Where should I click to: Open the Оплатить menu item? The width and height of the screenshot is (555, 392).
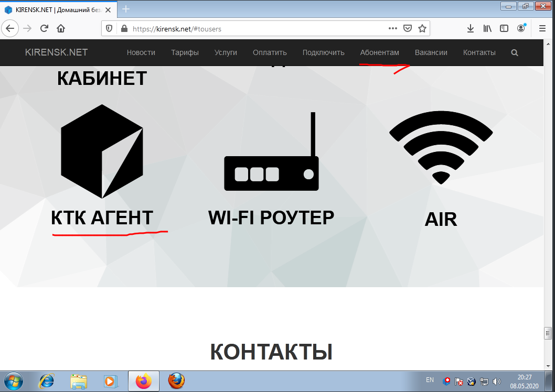pos(270,52)
